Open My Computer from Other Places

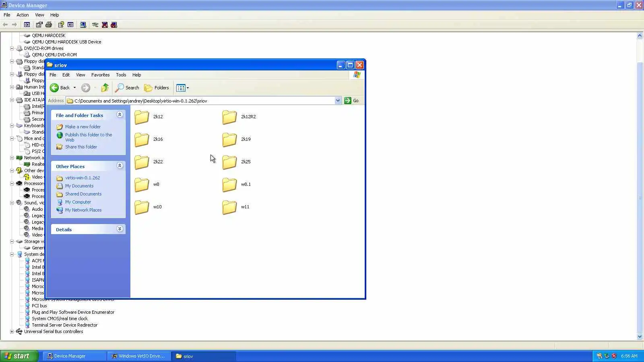78,202
